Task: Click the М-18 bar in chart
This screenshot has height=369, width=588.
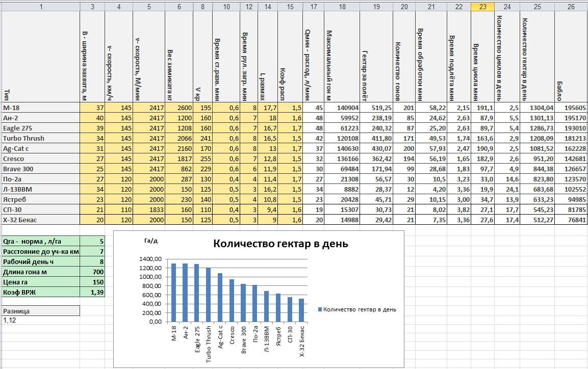Action: [173, 292]
